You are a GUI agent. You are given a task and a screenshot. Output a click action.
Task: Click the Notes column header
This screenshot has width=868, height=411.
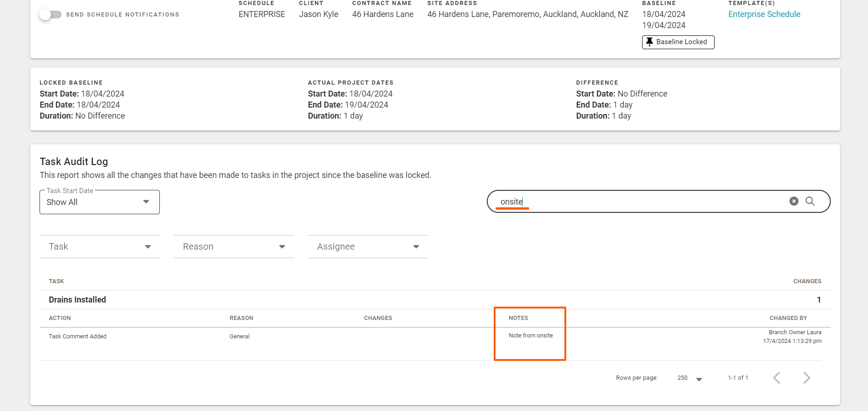518,318
